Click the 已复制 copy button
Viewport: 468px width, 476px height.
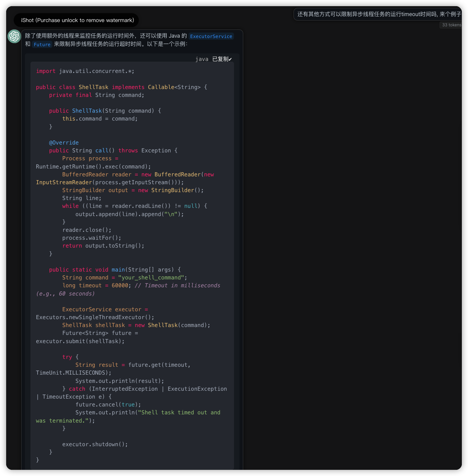pos(222,59)
